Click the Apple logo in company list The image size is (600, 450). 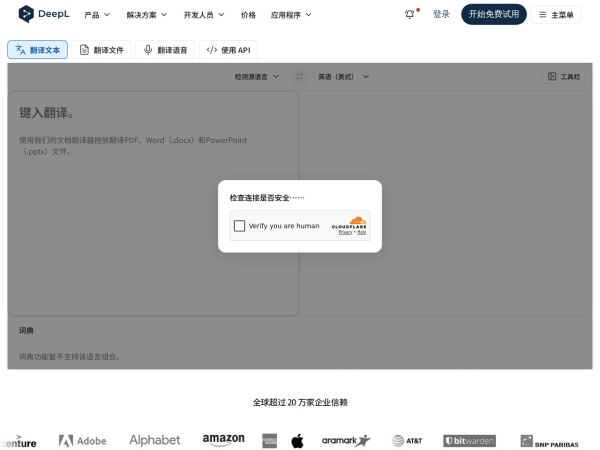pos(297,441)
